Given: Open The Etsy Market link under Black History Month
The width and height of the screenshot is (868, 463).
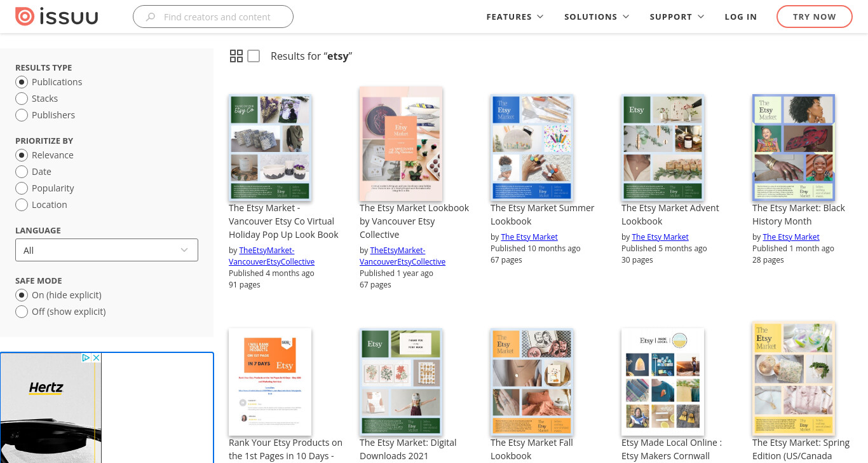Looking at the screenshot, I should 791,237.
